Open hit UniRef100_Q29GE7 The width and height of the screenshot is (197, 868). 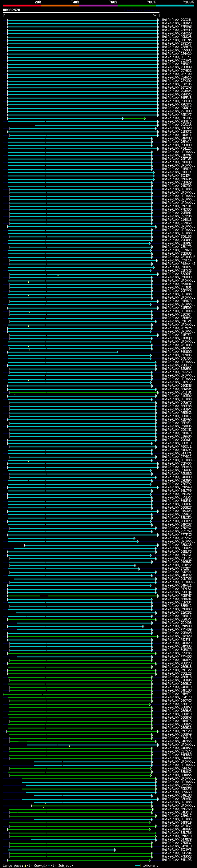click(x=176, y=515)
